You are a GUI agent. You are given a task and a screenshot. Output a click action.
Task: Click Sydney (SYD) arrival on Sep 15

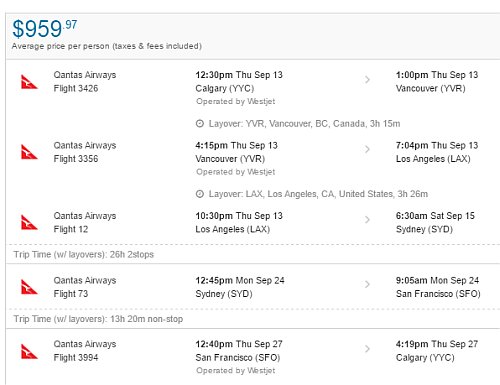[424, 229]
